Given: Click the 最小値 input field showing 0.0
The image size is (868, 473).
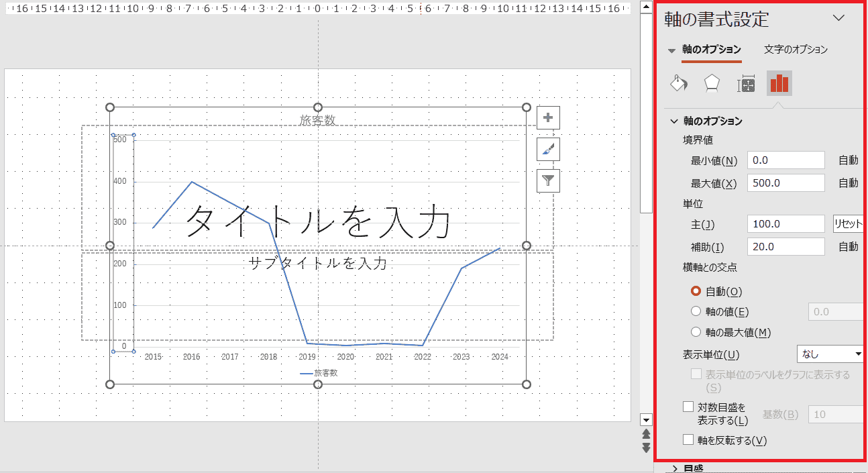Looking at the screenshot, I should (x=785, y=160).
